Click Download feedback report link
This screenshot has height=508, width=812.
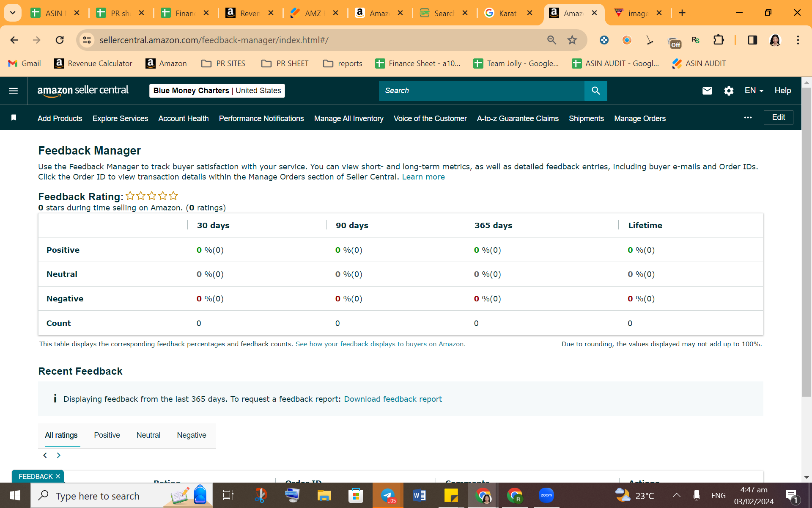(x=393, y=399)
